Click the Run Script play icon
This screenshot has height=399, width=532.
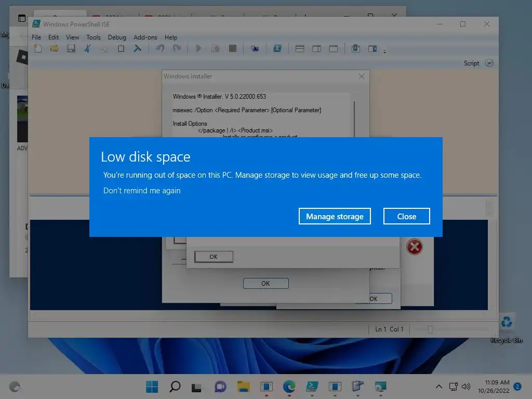tap(198, 48)
